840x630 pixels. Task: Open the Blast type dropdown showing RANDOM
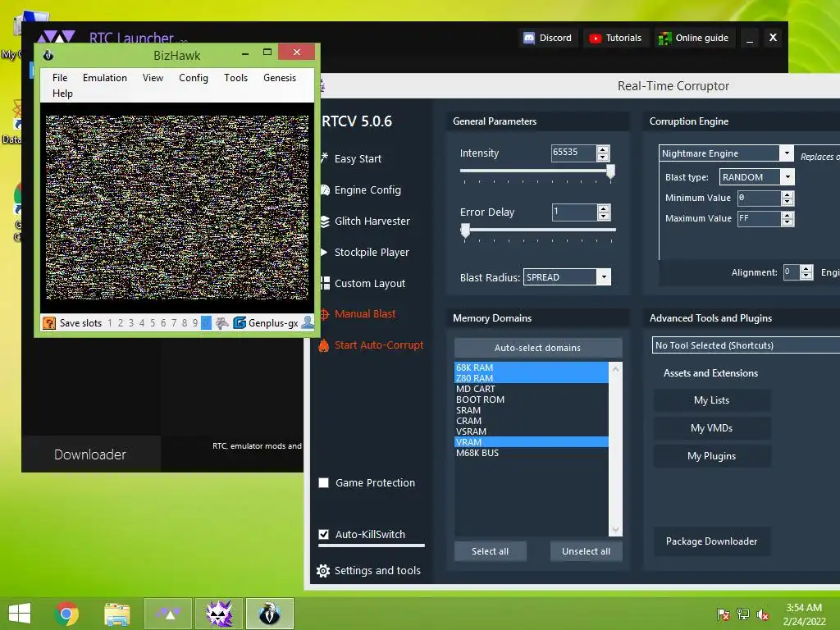coord(787,177)
